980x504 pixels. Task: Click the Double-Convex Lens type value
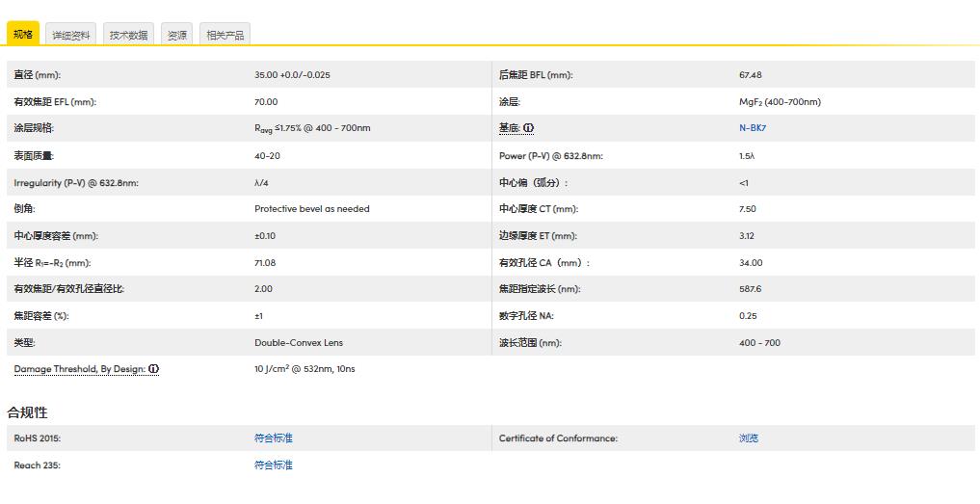[x=299, y=343]
